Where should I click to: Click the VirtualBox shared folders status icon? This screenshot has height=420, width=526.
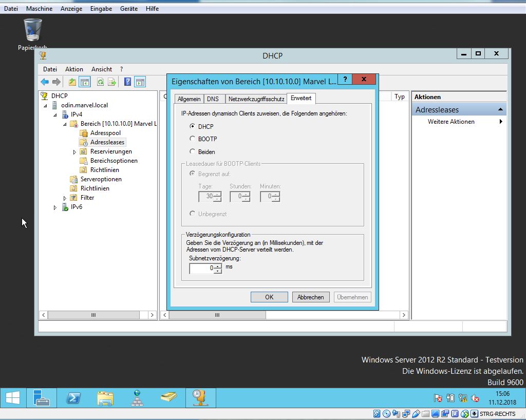pos(425,414)
